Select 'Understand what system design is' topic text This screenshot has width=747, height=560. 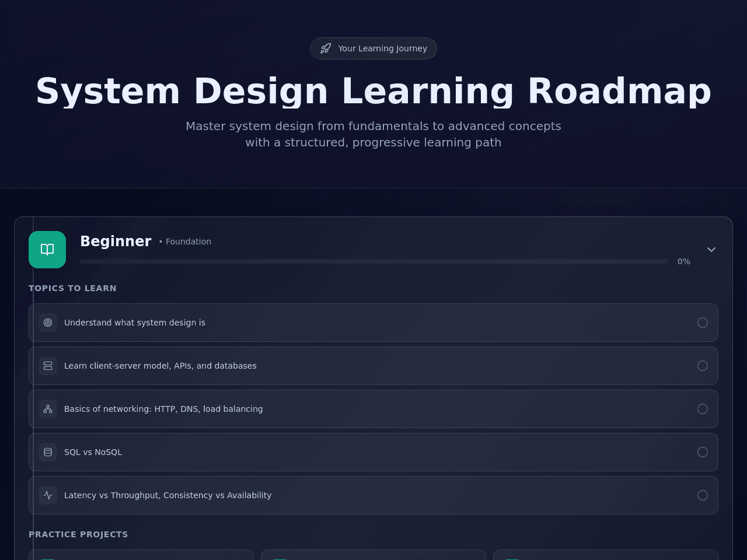click(135, 323)
